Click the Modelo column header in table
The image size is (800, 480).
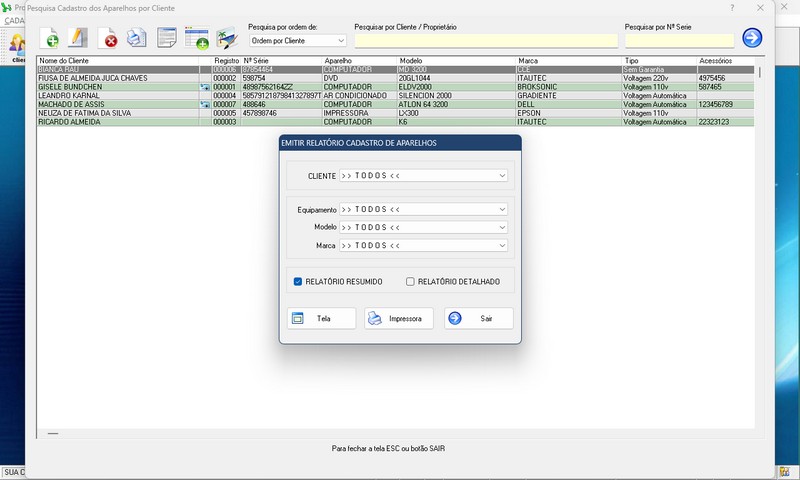click(457, 61)
